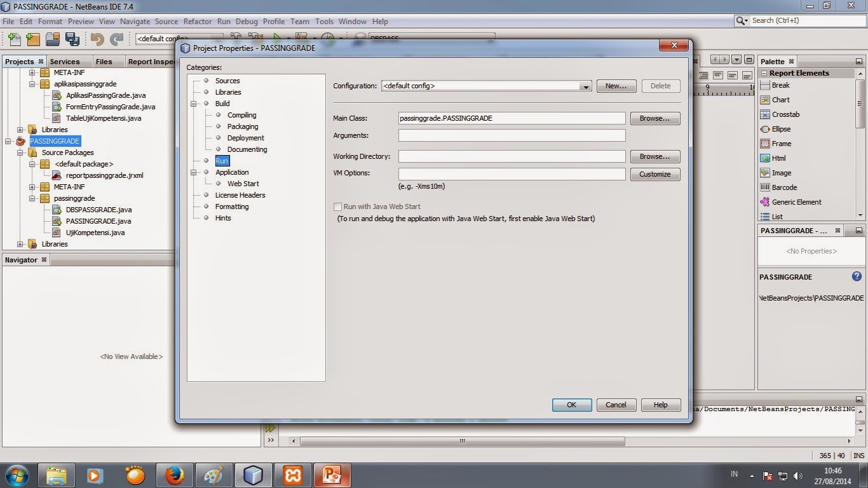This screenshot has width=868, height=488.
Task: Click the Redo toolbar icon
Action: pyautogui.click(x=116, y=39)
